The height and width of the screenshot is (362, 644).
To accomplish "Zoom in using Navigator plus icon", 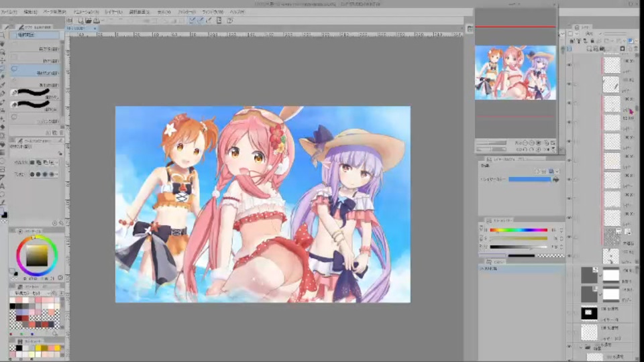I will coord(531,143).
